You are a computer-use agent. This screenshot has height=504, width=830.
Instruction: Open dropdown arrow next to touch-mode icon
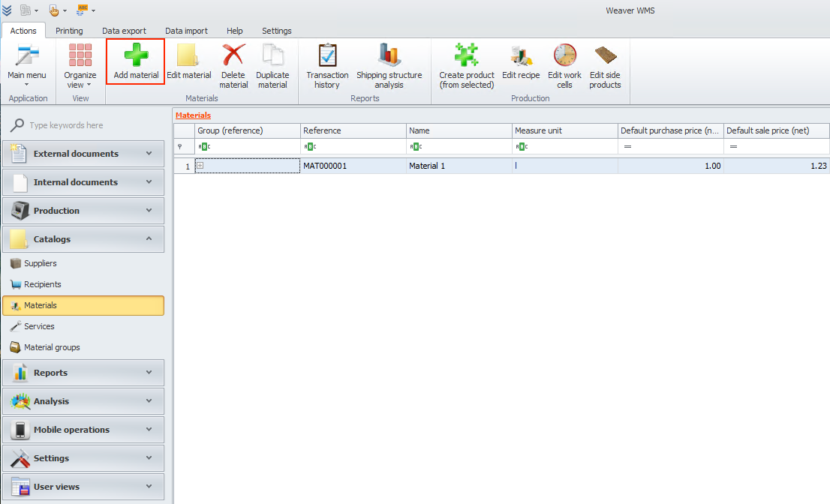click(65, 10)
